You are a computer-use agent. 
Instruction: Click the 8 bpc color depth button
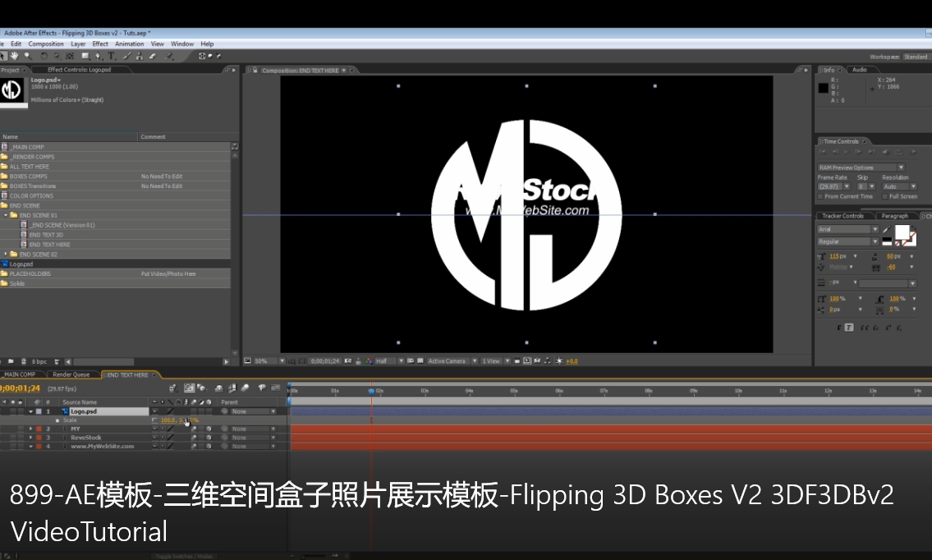39,361
